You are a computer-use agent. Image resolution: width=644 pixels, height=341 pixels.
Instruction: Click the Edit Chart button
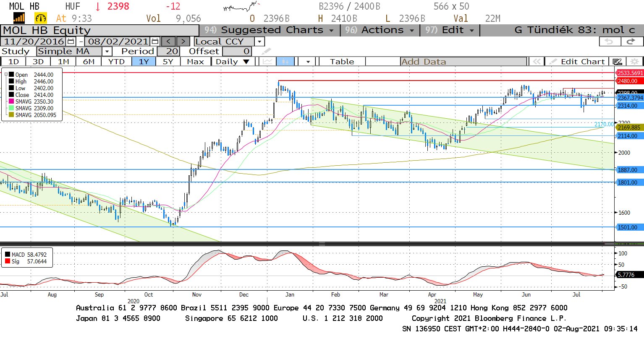point(578,62)
